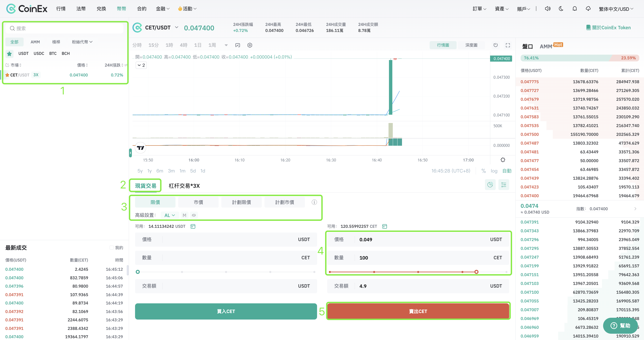Go to 合約 in top navigation
Viewport: 644px width, 340px height.
click(142, 9)
